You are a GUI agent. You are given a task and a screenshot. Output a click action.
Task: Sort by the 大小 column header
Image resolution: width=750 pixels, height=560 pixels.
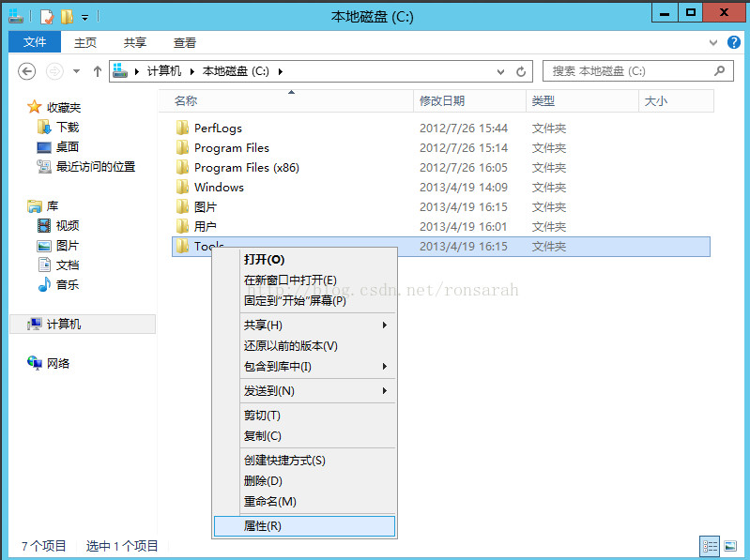point(677,100)
